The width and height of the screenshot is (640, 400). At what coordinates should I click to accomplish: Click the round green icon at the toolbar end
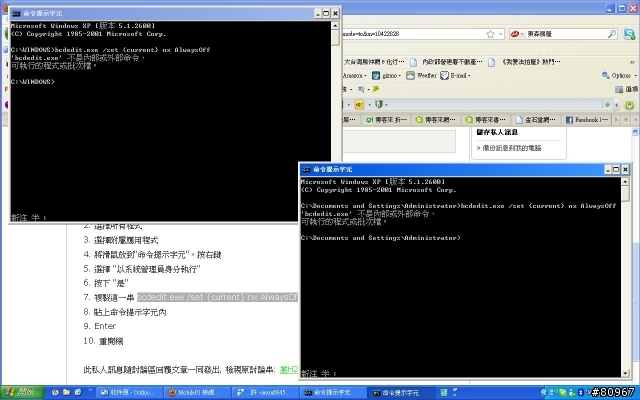[630, 105]
